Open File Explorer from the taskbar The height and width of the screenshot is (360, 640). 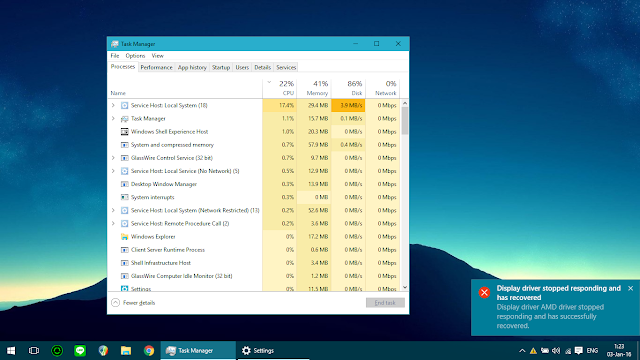[x=126, y=351]
